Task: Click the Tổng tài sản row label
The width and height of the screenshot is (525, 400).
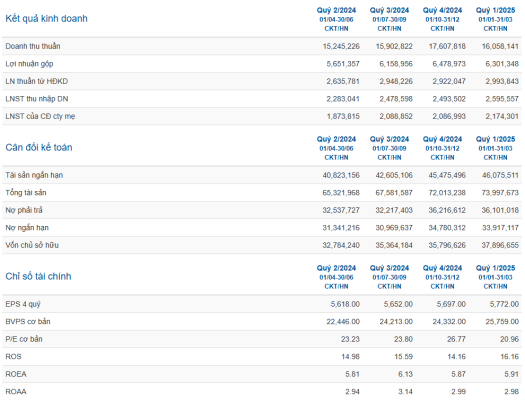Action: tap(26, 193)
